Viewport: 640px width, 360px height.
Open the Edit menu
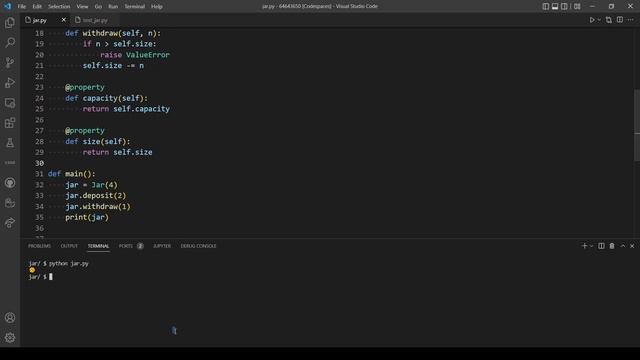37,7
